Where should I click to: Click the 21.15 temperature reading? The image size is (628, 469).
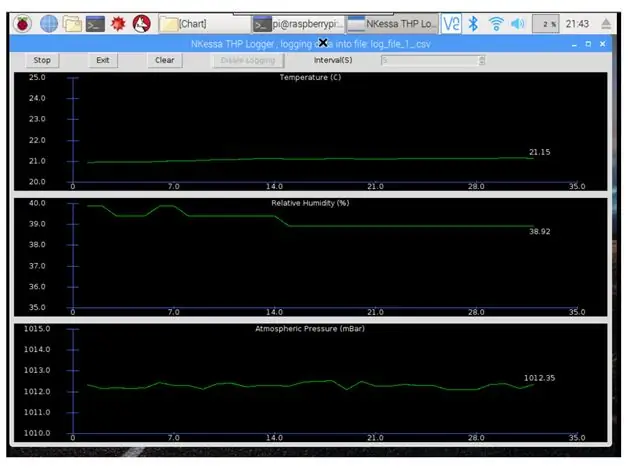coord(539,152)
